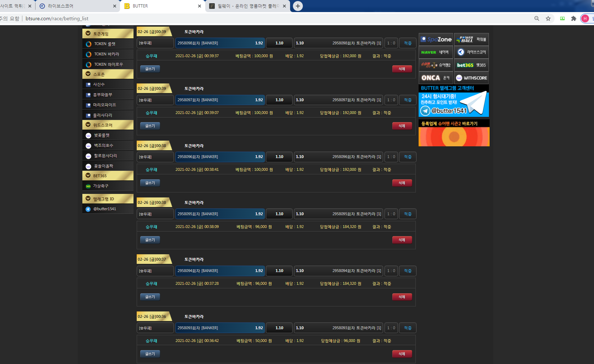The height and width of the screenshot is (364, 594).
Task: Open the browser extensions puzzle icon
Action: [573, 18]
